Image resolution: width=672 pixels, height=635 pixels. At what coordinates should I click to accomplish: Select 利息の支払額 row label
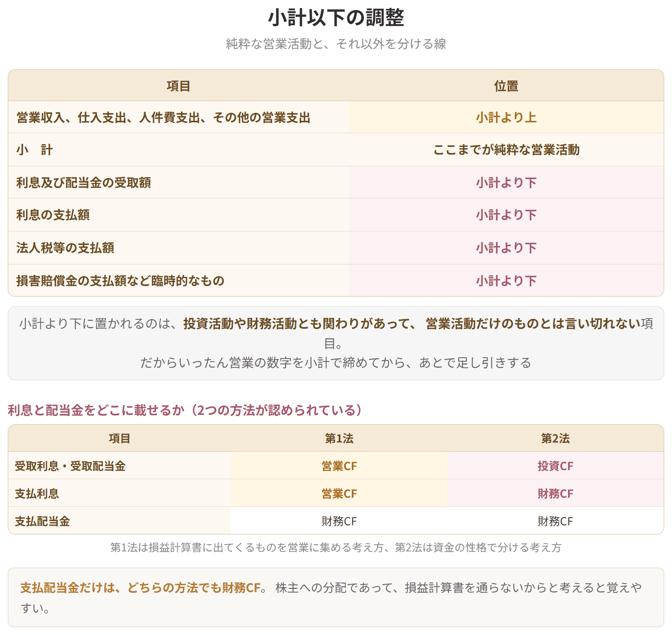tap(53, 215)
